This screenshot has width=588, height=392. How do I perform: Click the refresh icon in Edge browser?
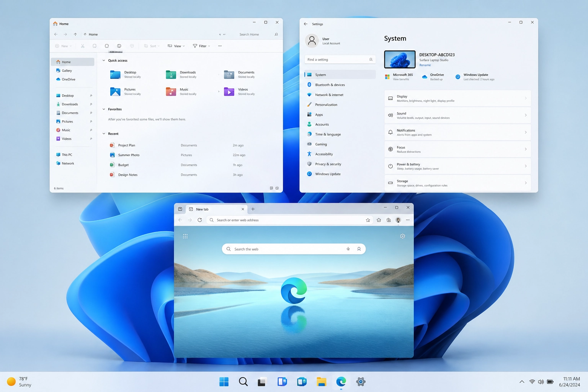click(x=199, y=220)
